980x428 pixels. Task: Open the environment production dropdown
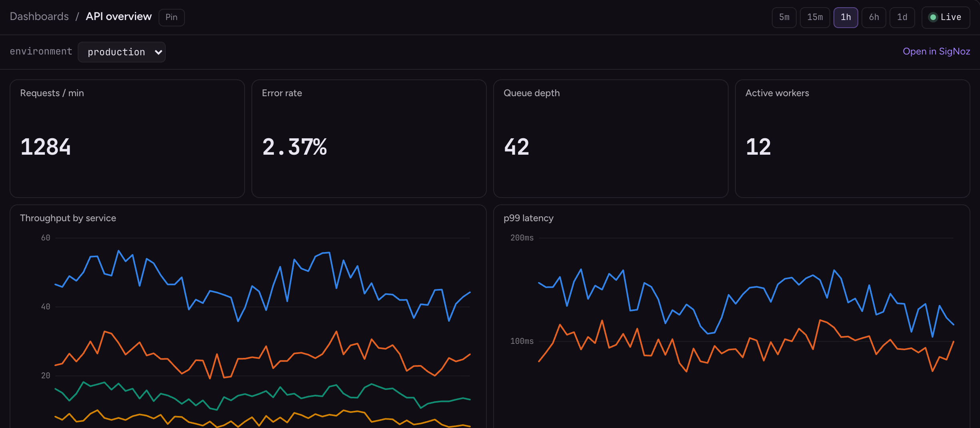(x=122, y=52)
